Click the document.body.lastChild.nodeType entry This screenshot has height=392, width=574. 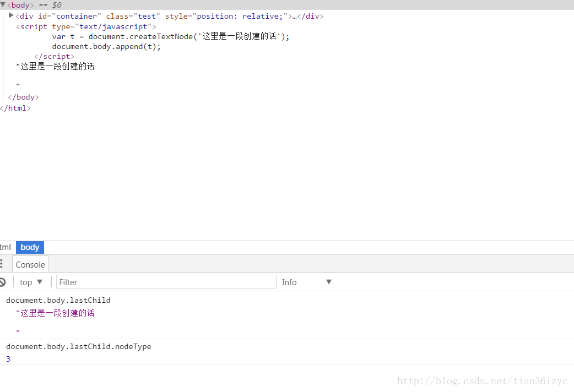click(x=79, y=346)
